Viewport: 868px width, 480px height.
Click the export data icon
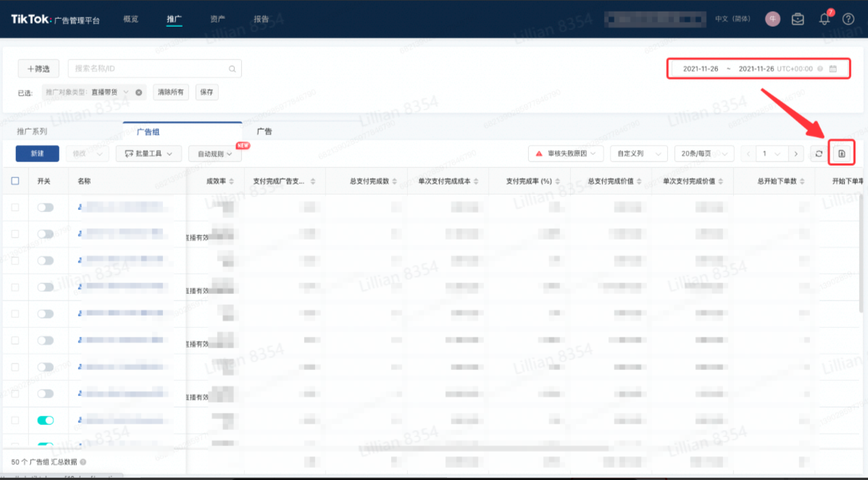[x=842, y=153]
